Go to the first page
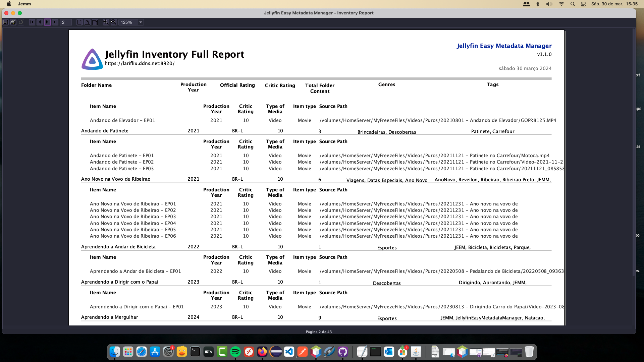644x362 pixels. (32, 22)
